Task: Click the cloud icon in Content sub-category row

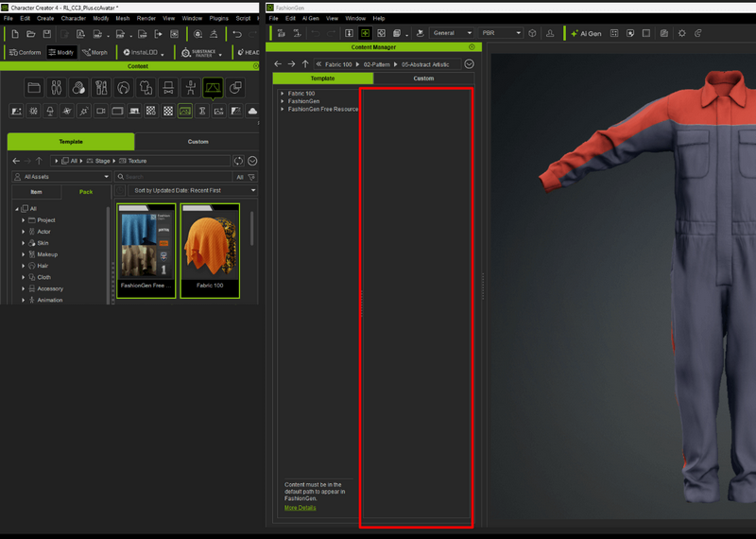Action: (x=252, y=111)
